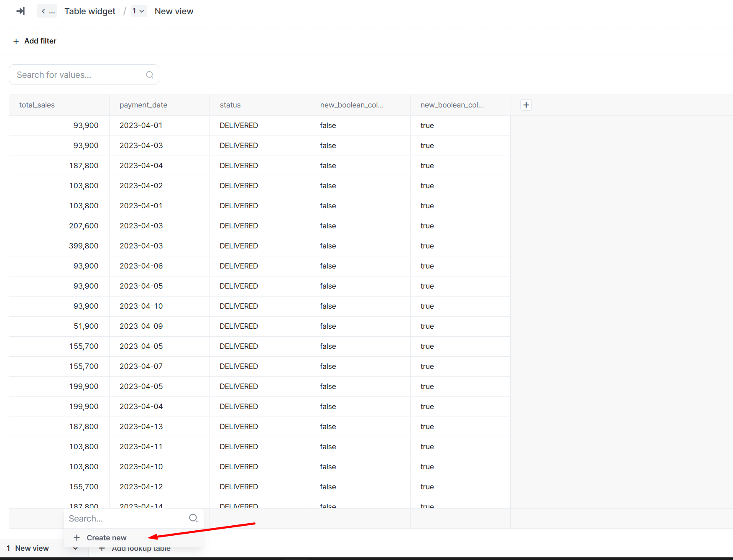The width and height of the screenshot is (733, 560).
Task: Click 'Add lookup table' at the bottom
Action: click(x=140, y=550)
